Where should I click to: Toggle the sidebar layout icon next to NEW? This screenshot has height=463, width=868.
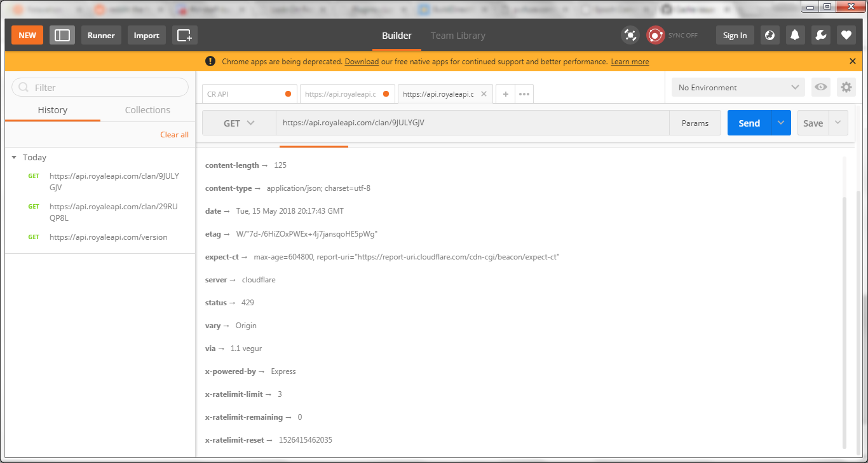click(62, 35)
